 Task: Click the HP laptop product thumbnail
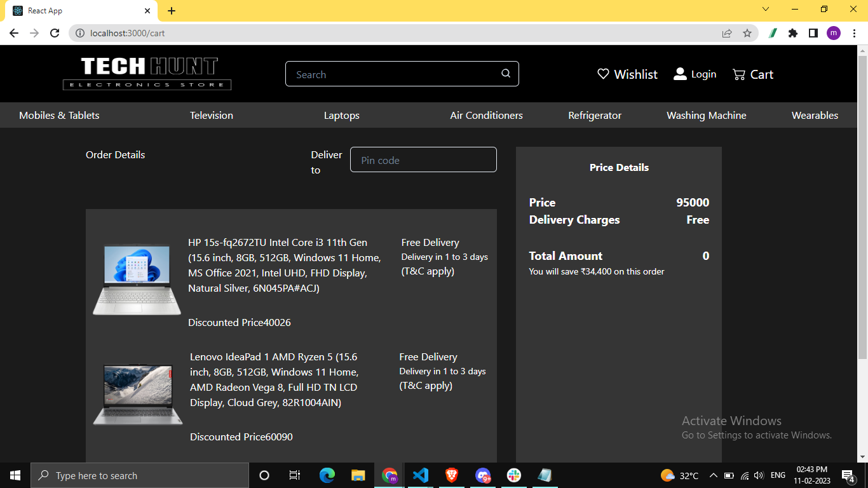pos(136,280)
